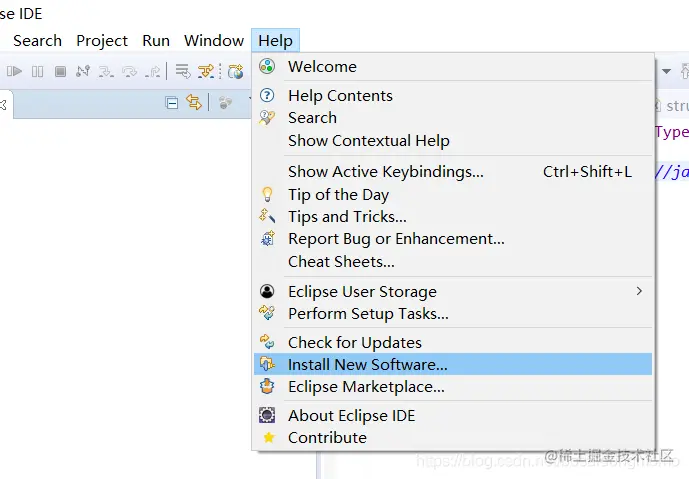Click the Step Over toolbar icon
689x479 pixels.
click(130, 72)
